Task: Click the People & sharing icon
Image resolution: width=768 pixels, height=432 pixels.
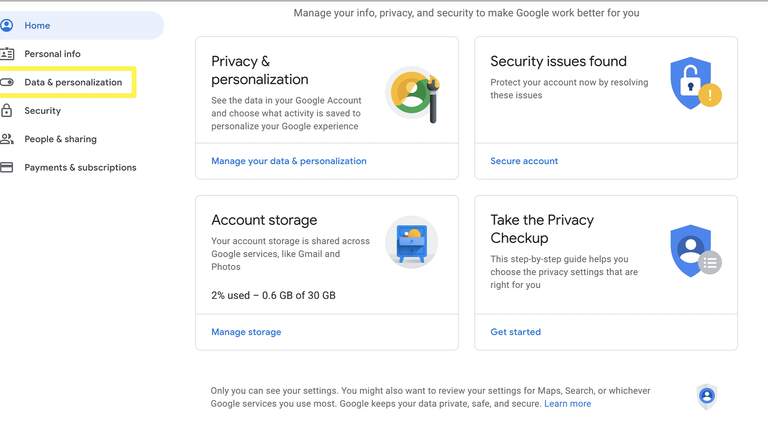Action: tap(7, 139)
